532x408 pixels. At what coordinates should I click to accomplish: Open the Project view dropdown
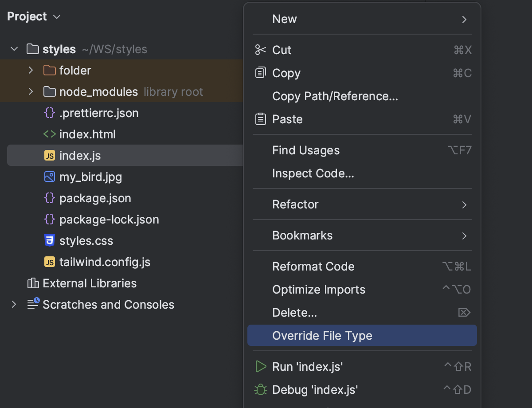[x=56, y=17]
